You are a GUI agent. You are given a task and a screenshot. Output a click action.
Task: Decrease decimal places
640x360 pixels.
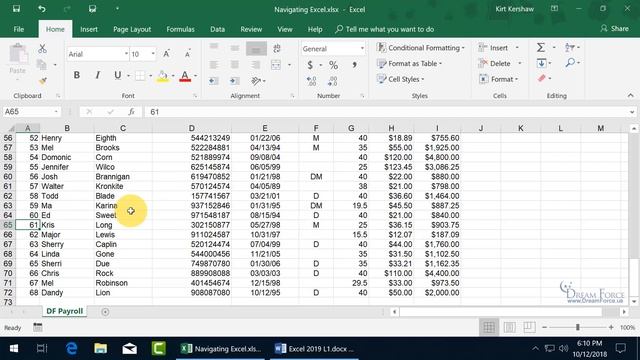333,81
